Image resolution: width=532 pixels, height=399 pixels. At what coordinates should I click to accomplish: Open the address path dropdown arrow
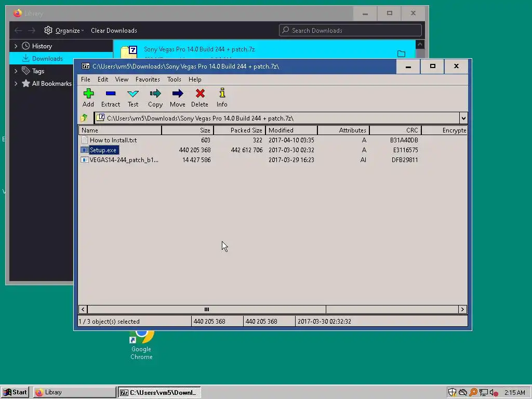[x=463, y=118]
